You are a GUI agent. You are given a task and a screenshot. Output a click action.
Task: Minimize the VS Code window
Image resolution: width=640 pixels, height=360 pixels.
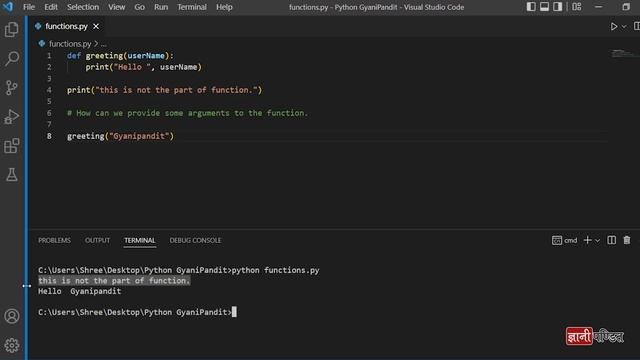(x=599, y=7)
